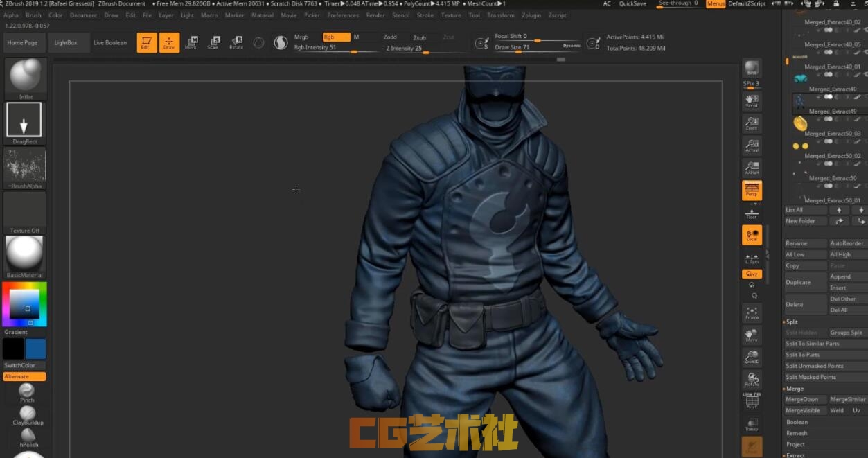Open the Brush menu
The height and width of the screenshot is (458, 868).
[33, 15]
